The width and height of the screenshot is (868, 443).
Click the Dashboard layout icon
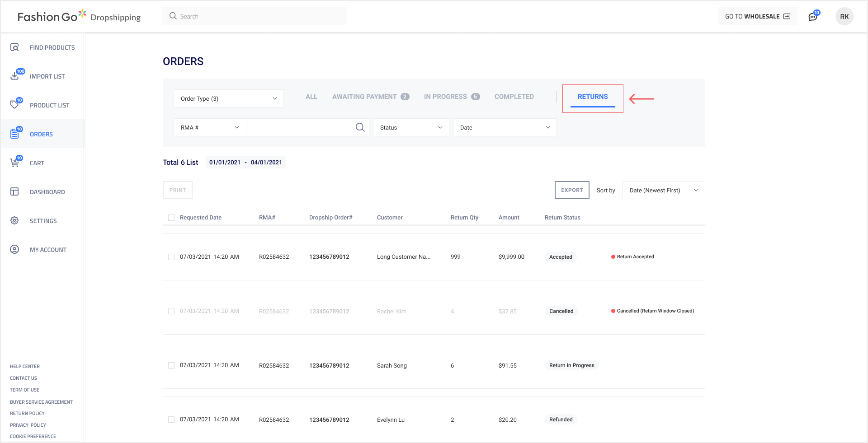(x=14, y=191)
